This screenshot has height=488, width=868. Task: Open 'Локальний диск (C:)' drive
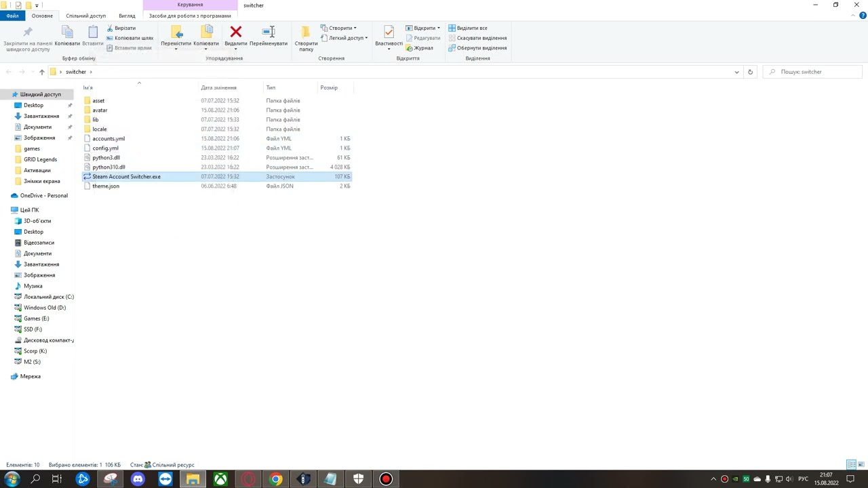[x=48, y=297]
